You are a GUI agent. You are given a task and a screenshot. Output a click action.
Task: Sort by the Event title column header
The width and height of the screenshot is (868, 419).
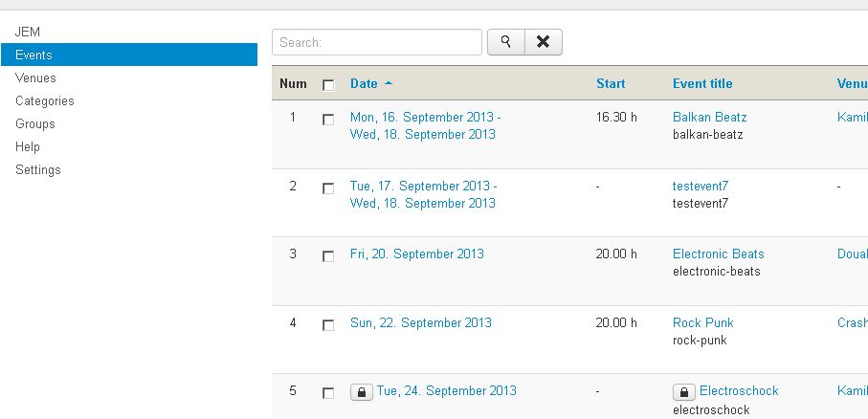tap(702, 83)
